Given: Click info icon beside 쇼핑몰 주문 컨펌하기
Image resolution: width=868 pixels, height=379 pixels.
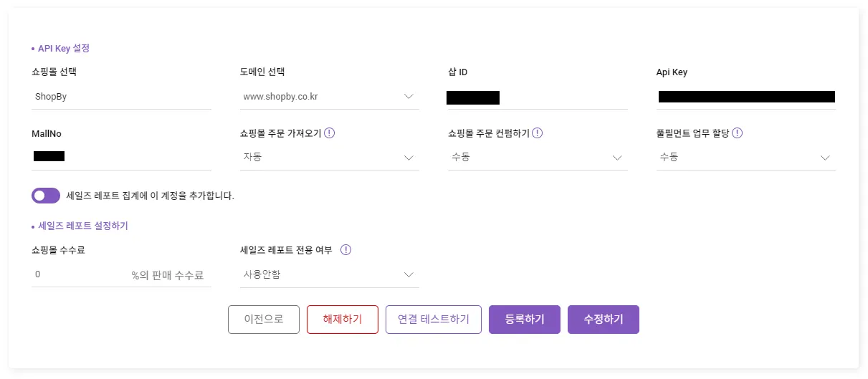Looking at the screenshot, I should pos(538,133).
